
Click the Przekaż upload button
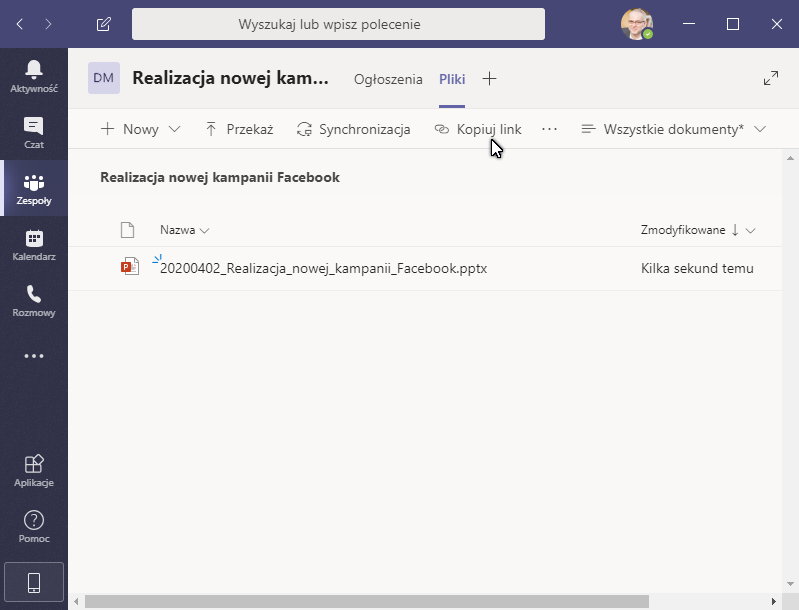click(x=239, y=129)
